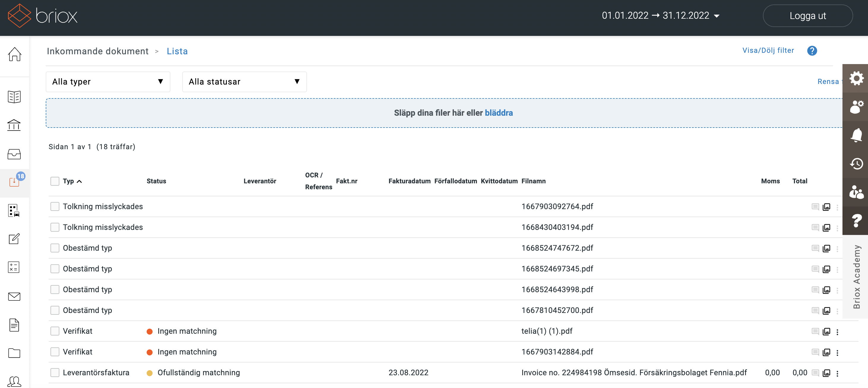Click the Lista breadcrumb
The image size is (868, 388).
coord(177,51)
